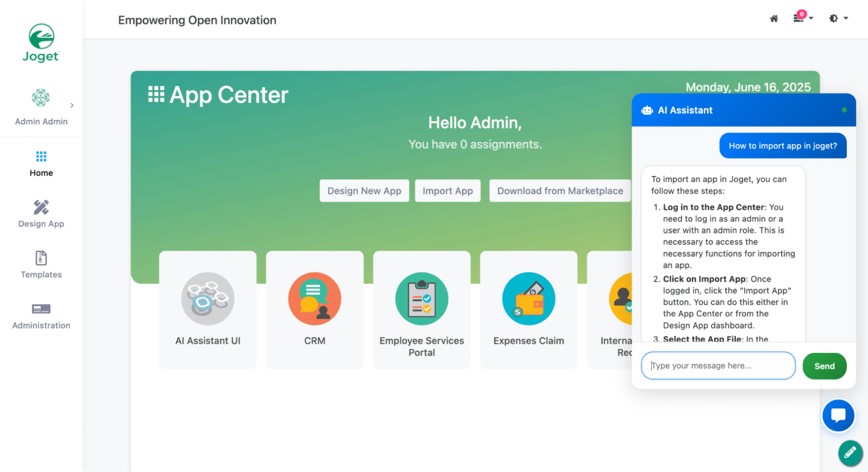The height and width of the screenshot is (472, 868).
Task: Launch the CRM app icon
Action: pyautogui.click(x=314, y=299)
